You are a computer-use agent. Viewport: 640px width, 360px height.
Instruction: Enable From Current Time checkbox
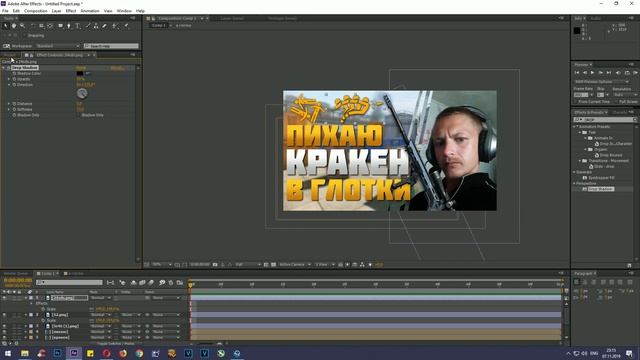(576, 102)
